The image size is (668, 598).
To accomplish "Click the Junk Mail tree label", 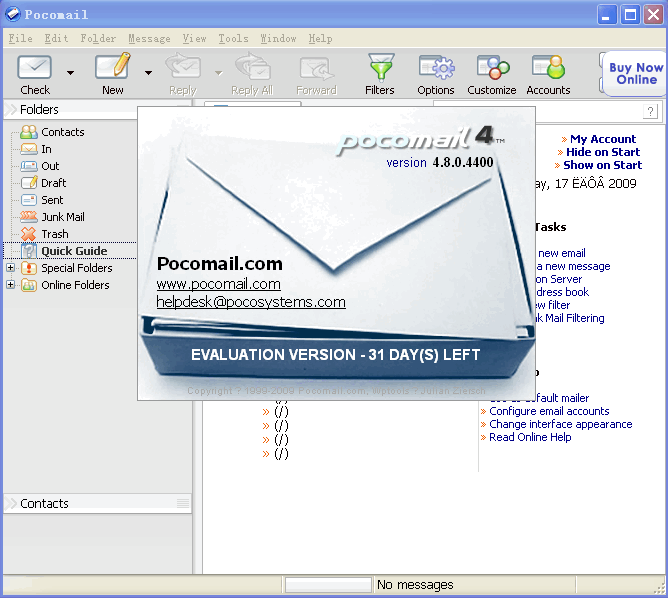I will [63, 217].
